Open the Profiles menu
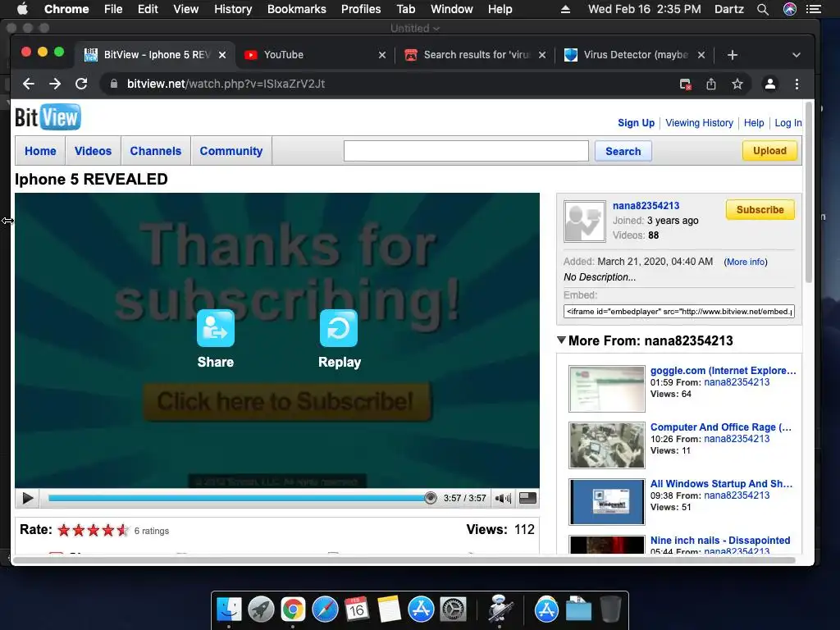 tap(361, 9)
